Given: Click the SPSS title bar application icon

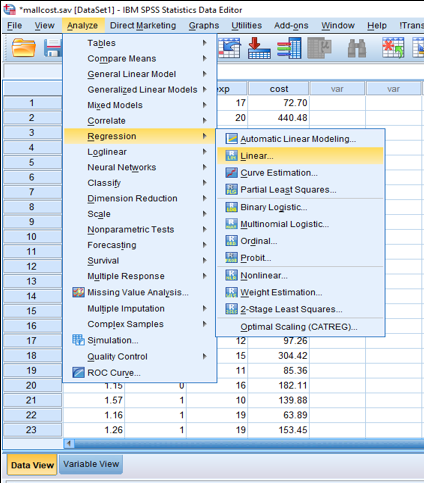Looking at the screenshot, I should pos(9,9).
